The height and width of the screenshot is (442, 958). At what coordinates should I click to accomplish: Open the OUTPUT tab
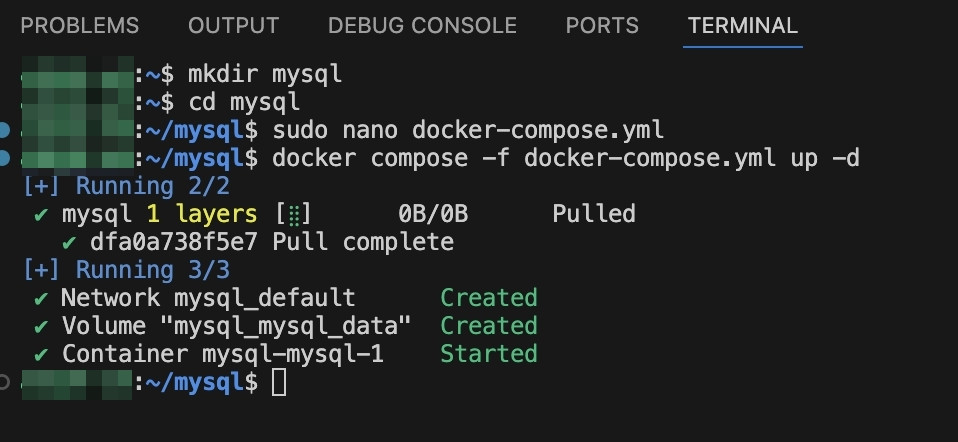[x=233, y=26]
